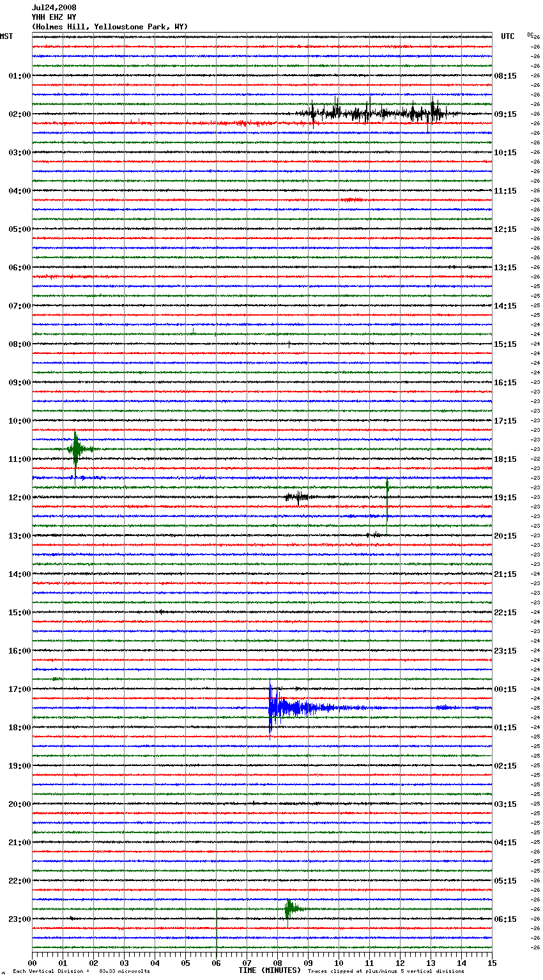Click minute 00 on the bottom axis
Viewport: 543px width, 980px height.
click(x=32, y=963)
